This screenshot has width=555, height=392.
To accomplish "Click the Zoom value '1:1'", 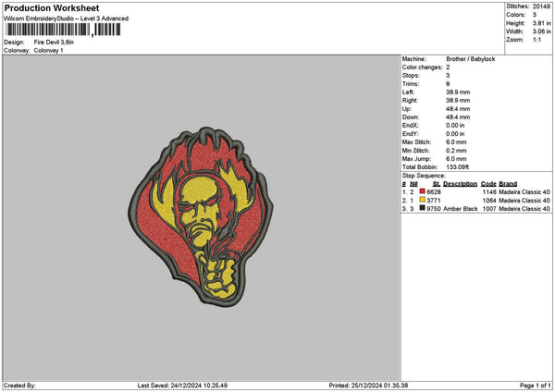I will click(x=536, y=40).
